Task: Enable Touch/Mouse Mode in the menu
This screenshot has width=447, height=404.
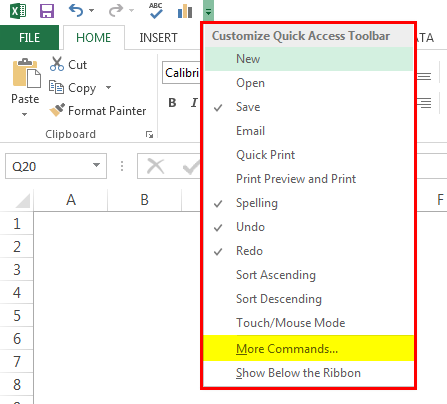Action: [x=309, y=323]
